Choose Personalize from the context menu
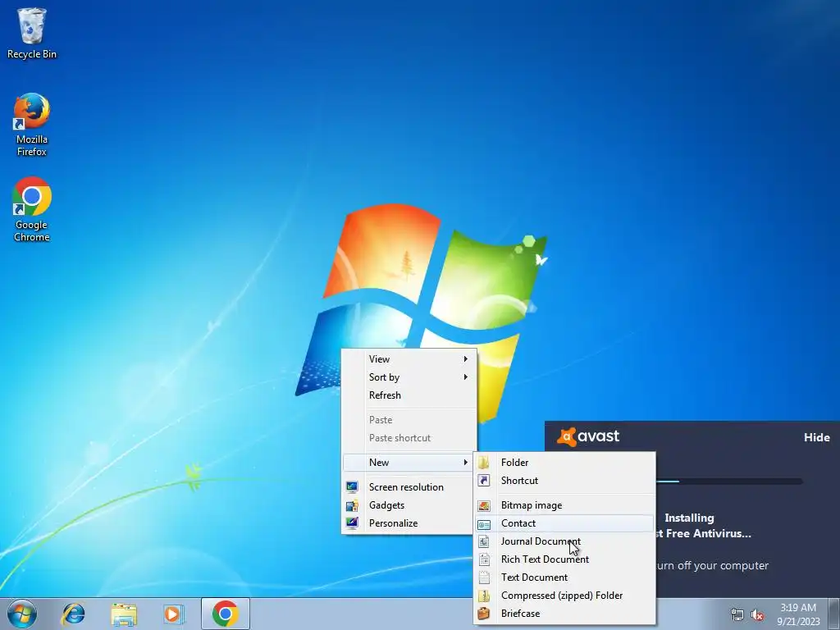 pos(409,523)
